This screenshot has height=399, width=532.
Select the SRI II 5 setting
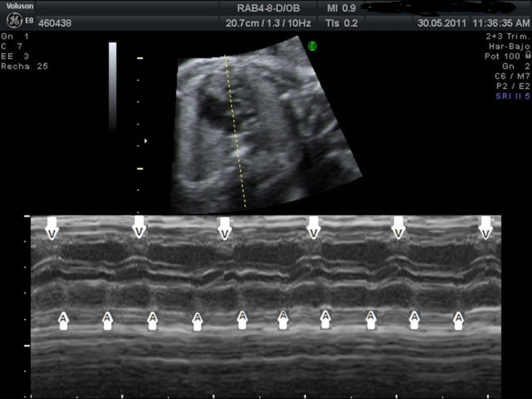pyautogui.click(x=513, y=97)
